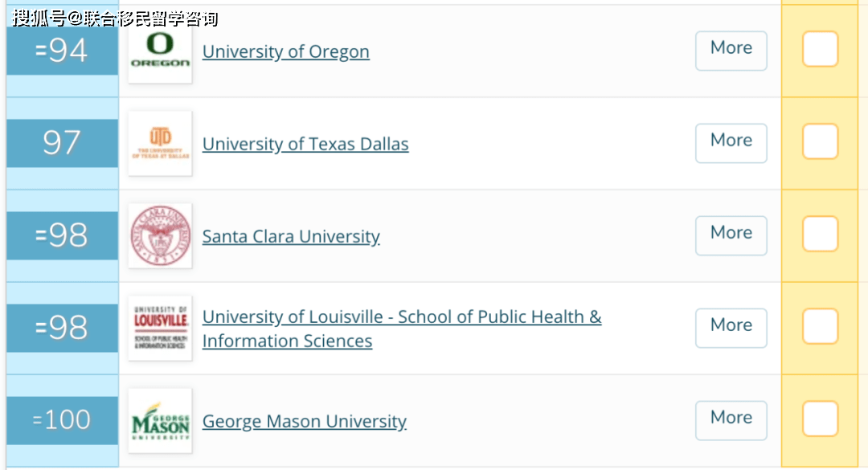Image resolution: width=868 pixels, height=470 pixels.
Task: Expand More details for Texas Dallas
Action: tap(731, 143)
